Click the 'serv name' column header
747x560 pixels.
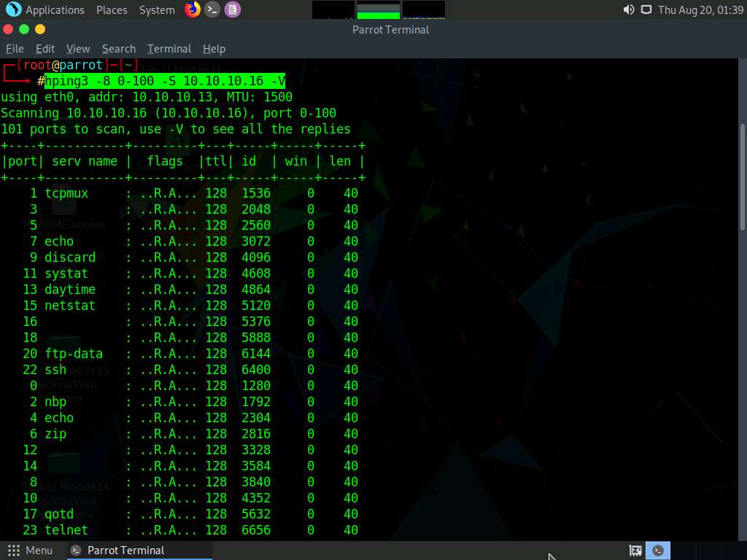pos(85,161)
